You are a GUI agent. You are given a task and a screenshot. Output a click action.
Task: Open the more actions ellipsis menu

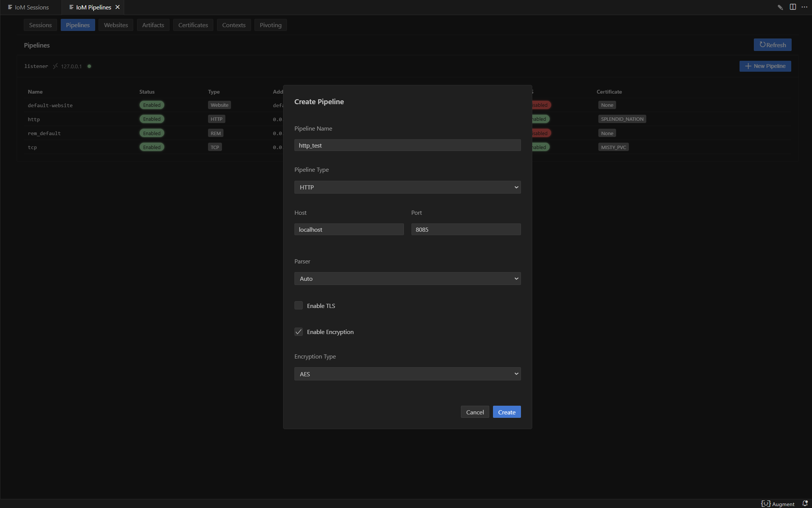804,7
